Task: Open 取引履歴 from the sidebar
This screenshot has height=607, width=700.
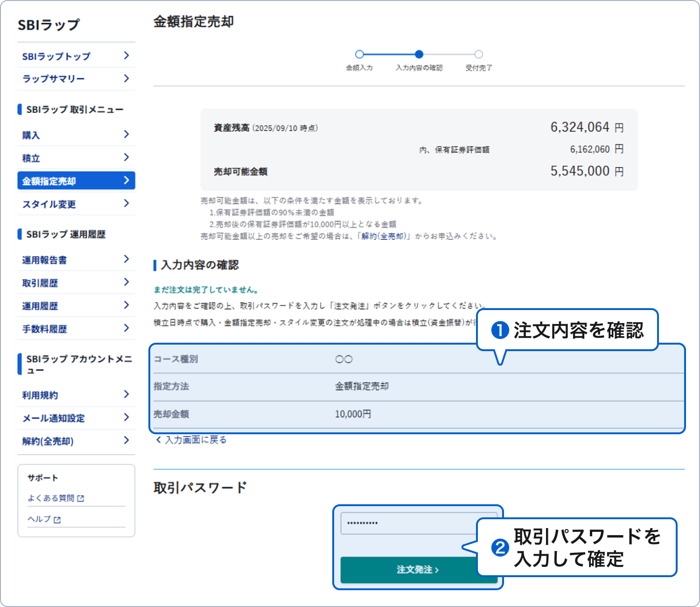Action: tap(40, 283)
